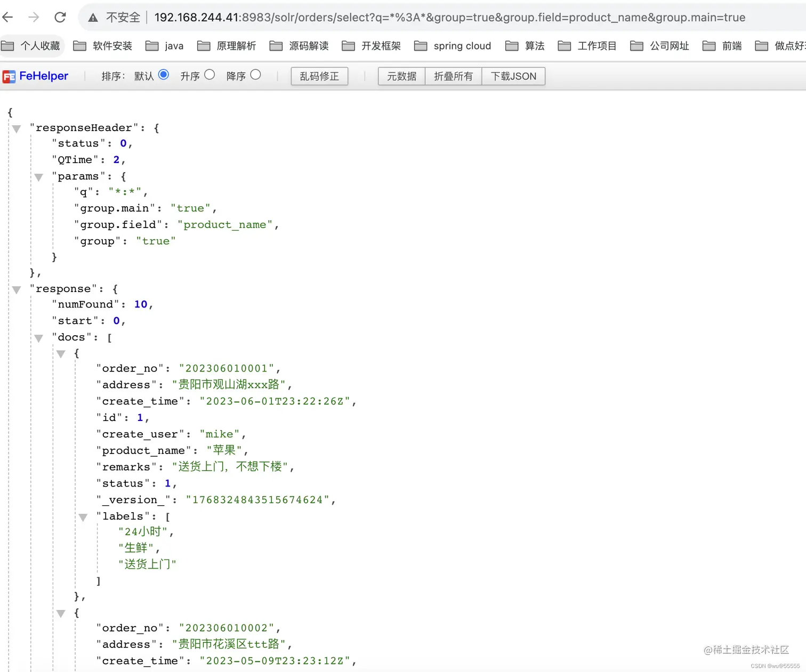Screen dimensions: 806x672
Task: Click the 乱码修正 button
Action: point(319,76)
